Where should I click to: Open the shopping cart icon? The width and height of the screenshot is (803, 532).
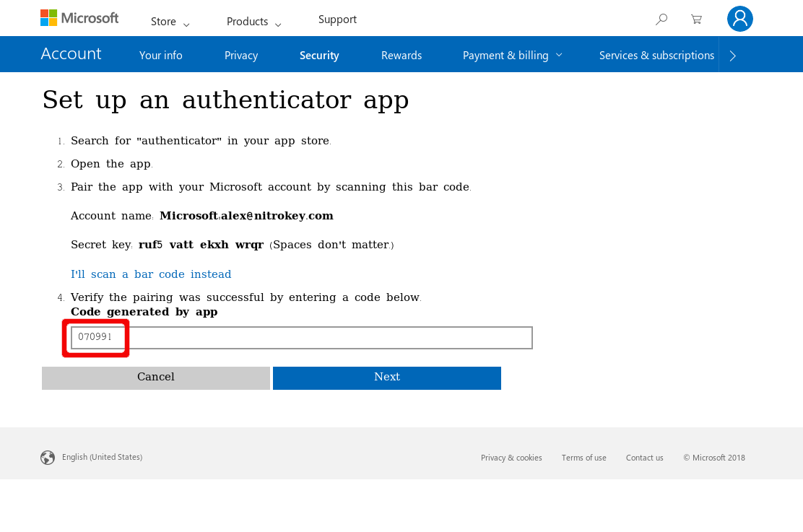click(x=696, y=19)
